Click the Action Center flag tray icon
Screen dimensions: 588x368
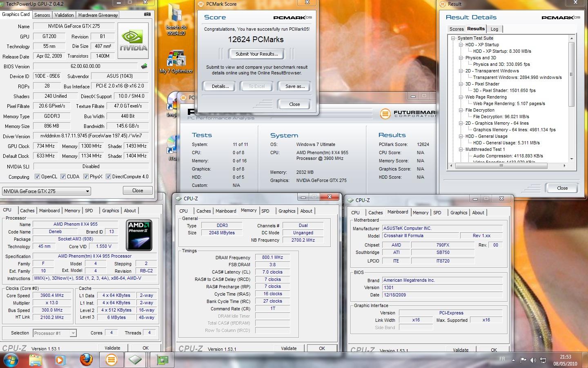pyautogui.click(x=523, y=360)
